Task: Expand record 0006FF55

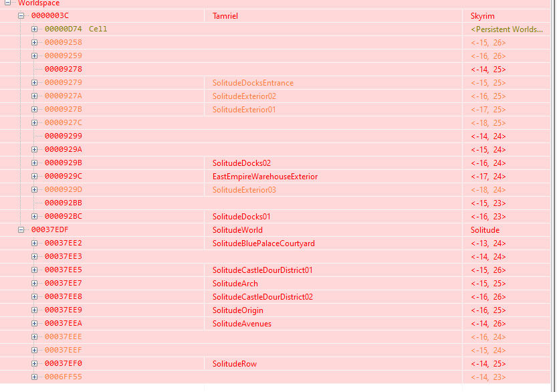Action: click(x=35, y=377)
